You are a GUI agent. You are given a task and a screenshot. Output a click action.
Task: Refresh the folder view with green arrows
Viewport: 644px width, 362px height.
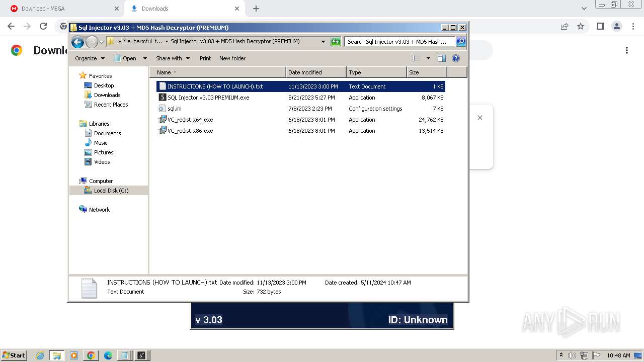[x=336, y=42]
